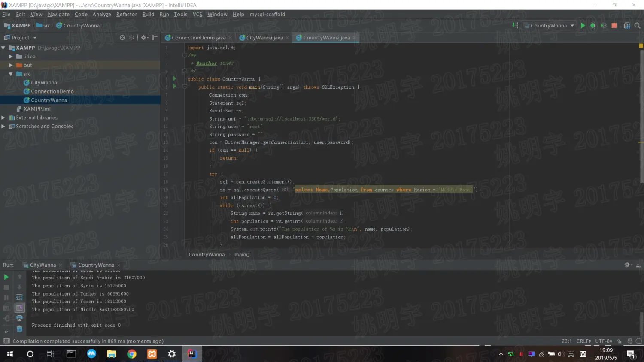The height and width of the screenshot is (362, 644).
Task: Open Search Everywhere magnifier
Action: click(637, 26)
